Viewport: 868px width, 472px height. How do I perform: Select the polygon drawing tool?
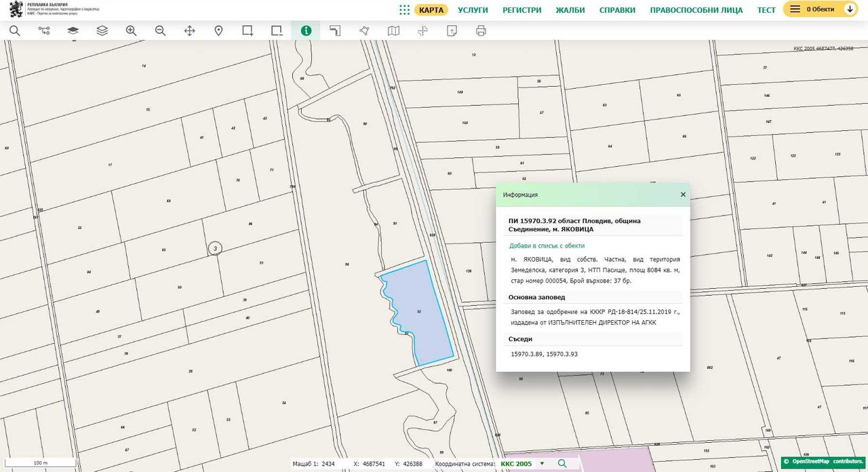click(x=364, y=31)
